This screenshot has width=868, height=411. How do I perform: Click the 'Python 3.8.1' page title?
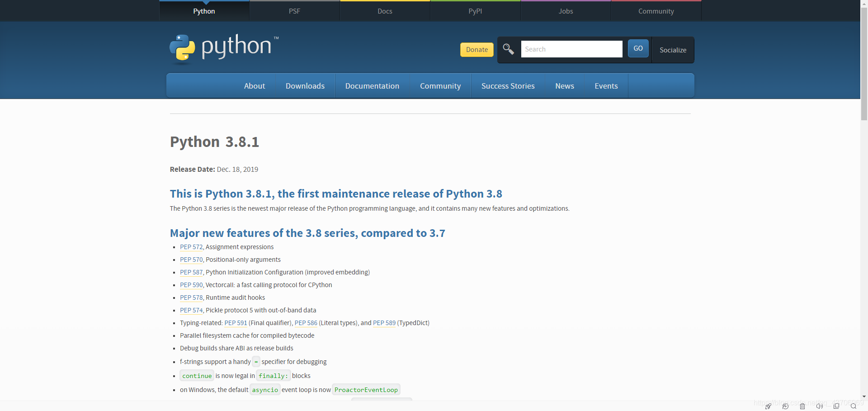pos(214,142)
